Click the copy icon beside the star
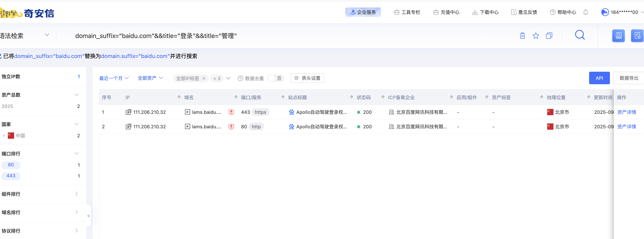The image size is (644, 239). 549,36
